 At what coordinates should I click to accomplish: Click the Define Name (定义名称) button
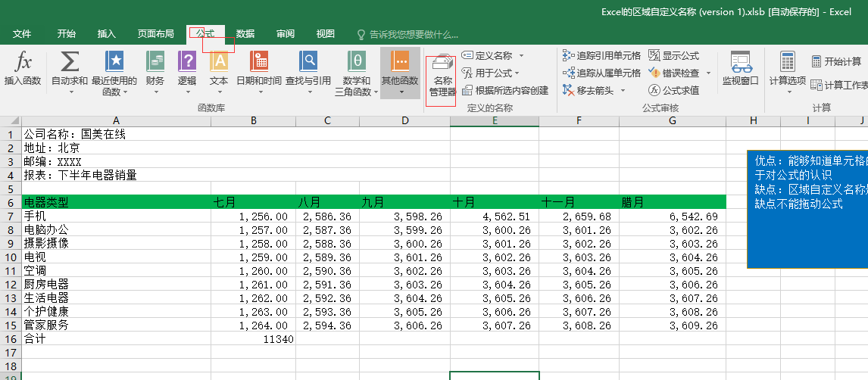pyautogui.click(x=487, y=56)
